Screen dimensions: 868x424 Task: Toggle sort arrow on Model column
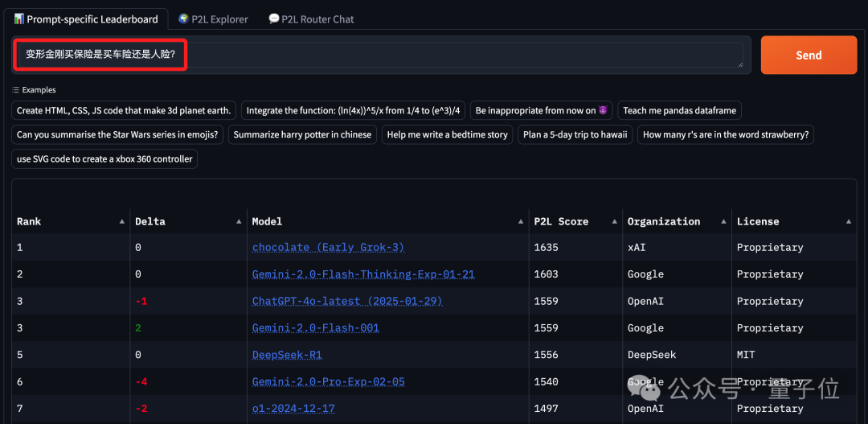[x=521, y=221]
